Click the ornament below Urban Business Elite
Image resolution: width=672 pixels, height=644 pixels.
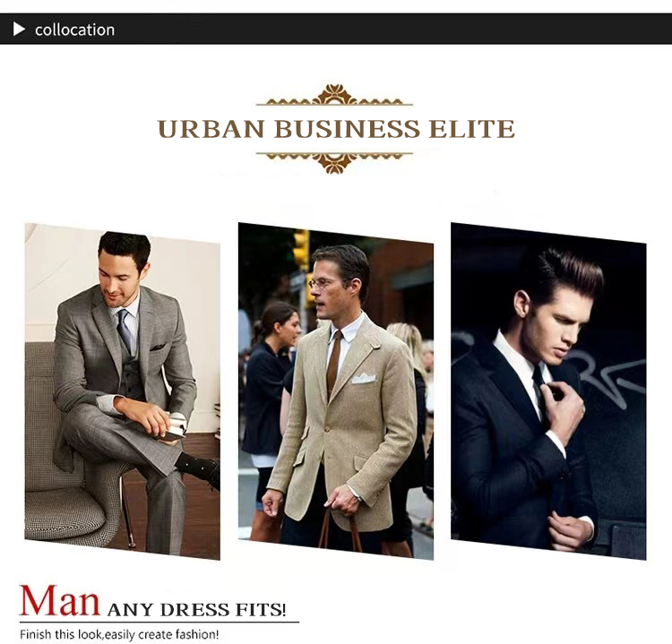pyautogui.click(x=334, y=162)
